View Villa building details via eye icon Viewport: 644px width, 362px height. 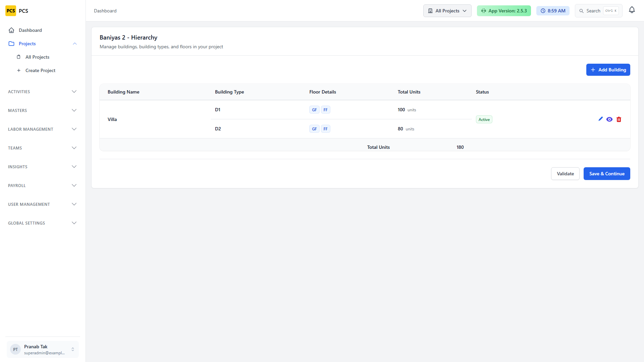click(x=609, y=119)
